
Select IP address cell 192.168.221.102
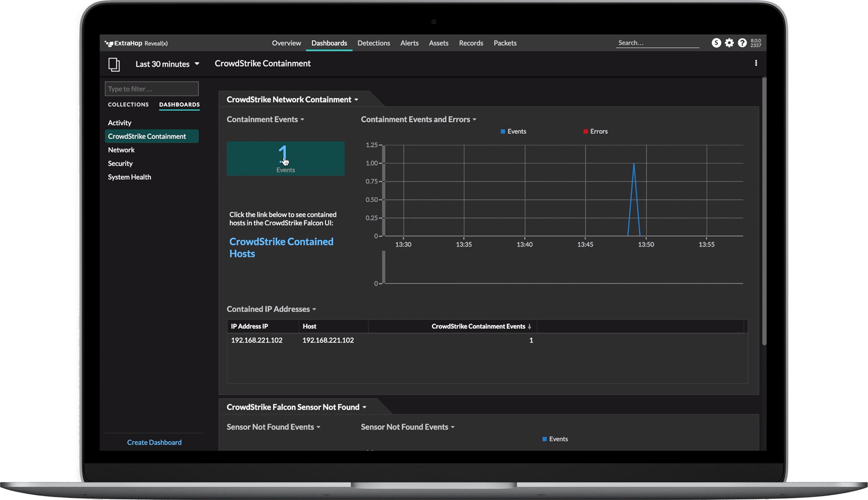click(257, 340)
